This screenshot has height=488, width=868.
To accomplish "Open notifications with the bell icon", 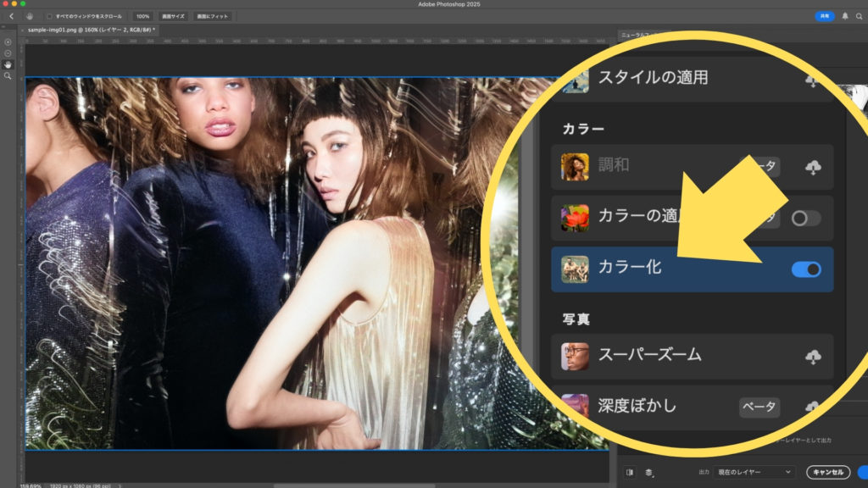I will click(844, 16).
